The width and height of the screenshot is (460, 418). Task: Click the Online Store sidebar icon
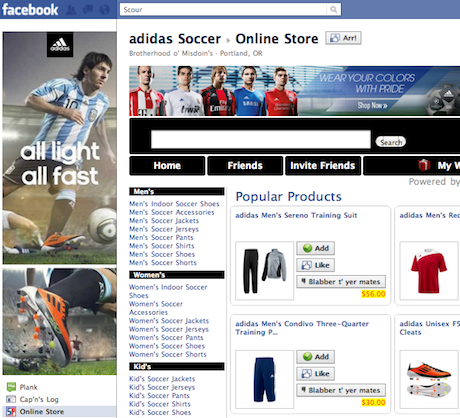[x=11, y=412]
